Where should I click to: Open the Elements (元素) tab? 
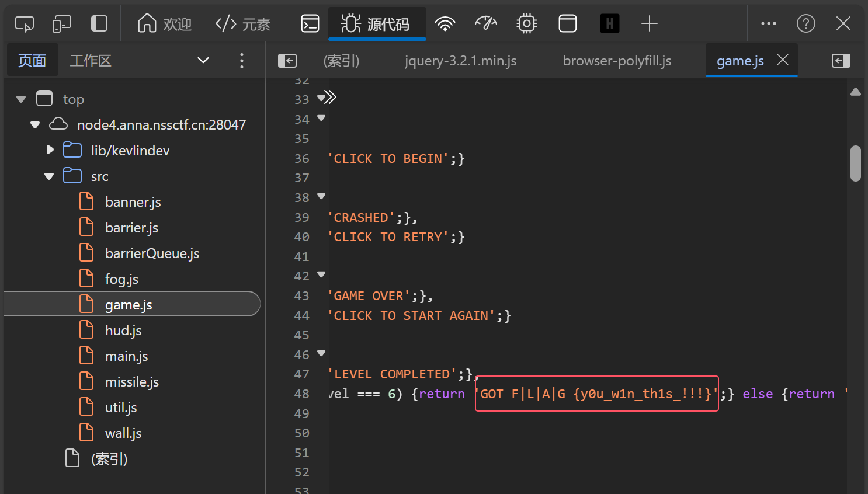click(x=243, y=24)
